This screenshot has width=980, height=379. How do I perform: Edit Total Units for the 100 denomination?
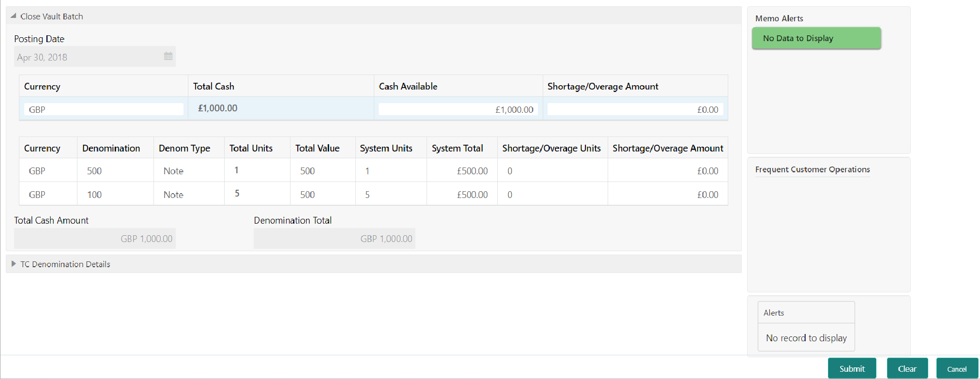[257, 194]
